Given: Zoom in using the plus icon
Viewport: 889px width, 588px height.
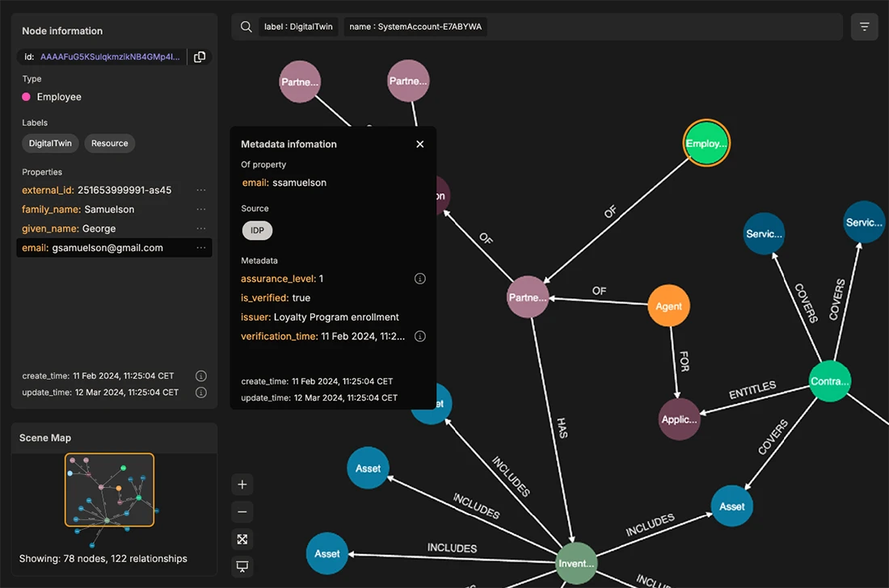Looking at the screenshot, I should click(242, 484).
